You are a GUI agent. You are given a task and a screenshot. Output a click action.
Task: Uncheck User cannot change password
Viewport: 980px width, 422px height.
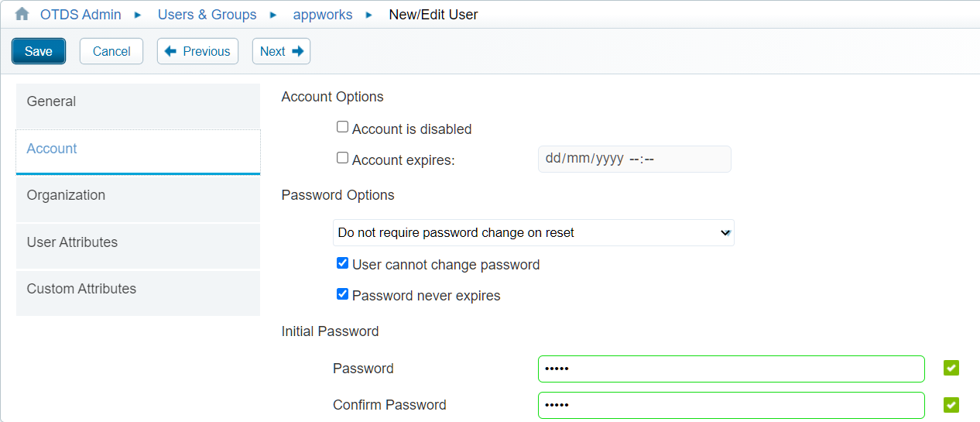(x=342, y=263)
